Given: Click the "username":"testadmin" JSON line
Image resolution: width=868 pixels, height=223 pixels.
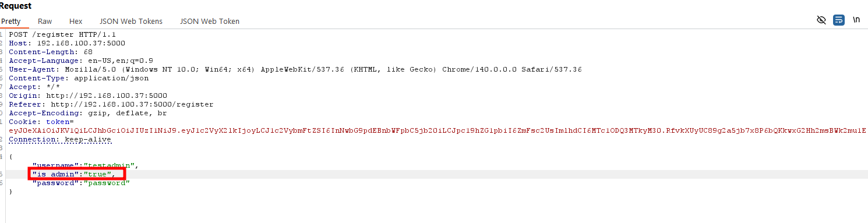Looking at the screenshot, I should (85, 165).
